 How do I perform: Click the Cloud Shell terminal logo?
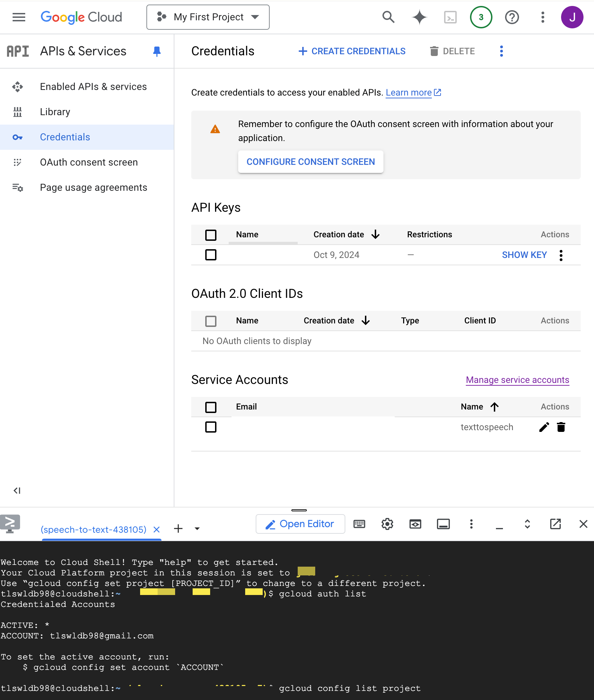(x=10, y=524)
